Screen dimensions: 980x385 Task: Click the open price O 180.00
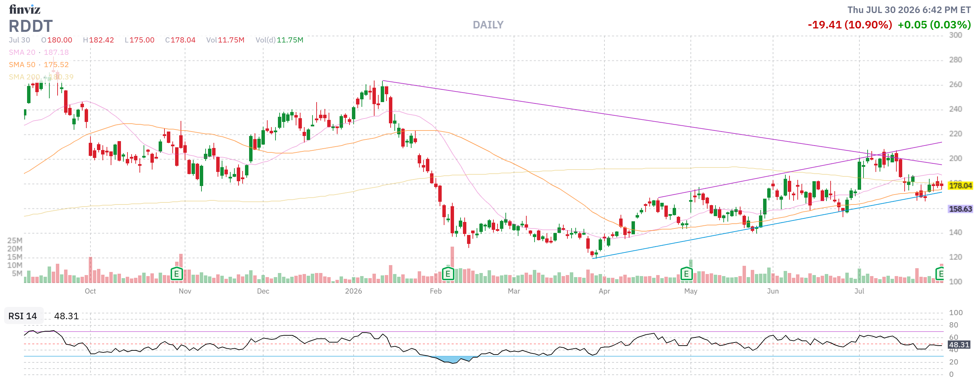(57, 40)
